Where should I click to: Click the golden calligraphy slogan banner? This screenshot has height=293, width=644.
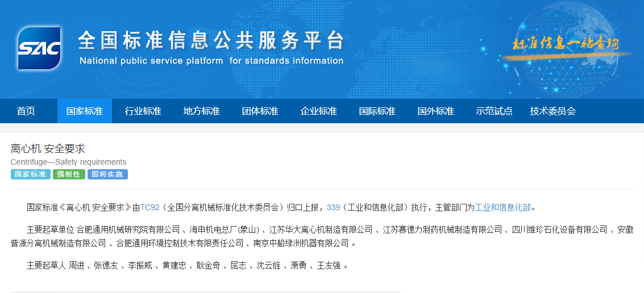point(566,44)
